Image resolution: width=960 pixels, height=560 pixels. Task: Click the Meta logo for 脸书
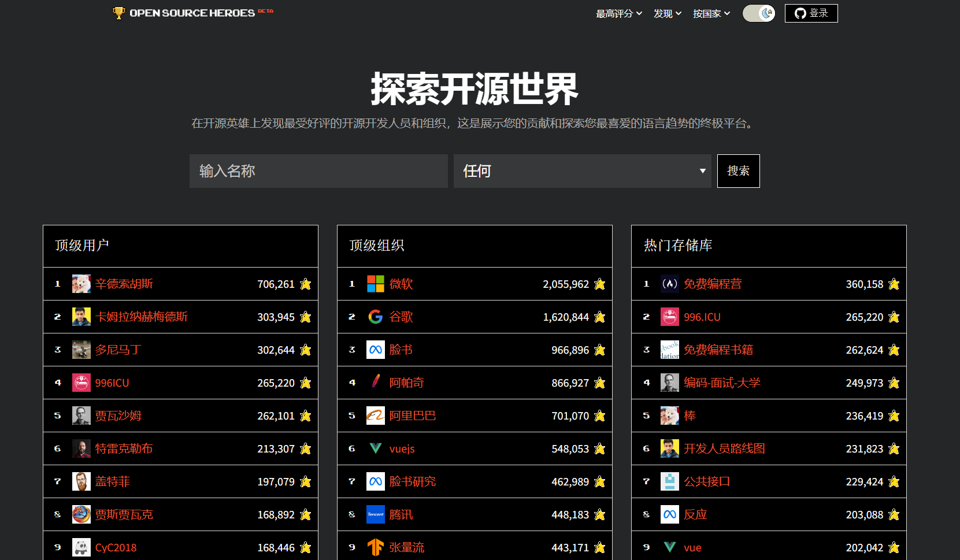click(x=376, y=350)
